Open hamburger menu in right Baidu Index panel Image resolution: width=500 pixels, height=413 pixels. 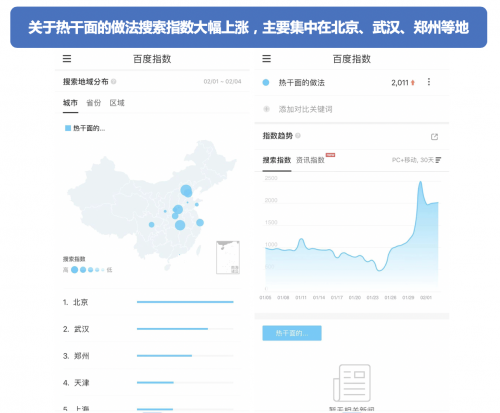coord(267,59)
